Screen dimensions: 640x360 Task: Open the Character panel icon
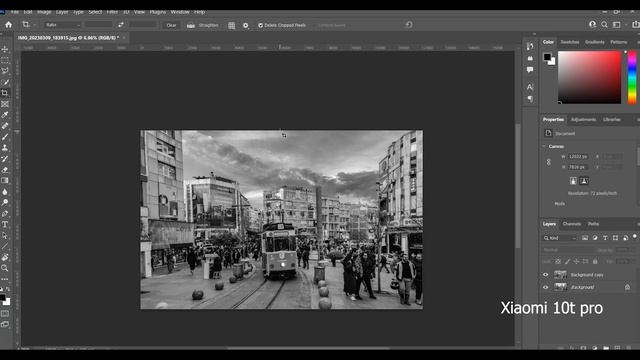click(530, 87)
